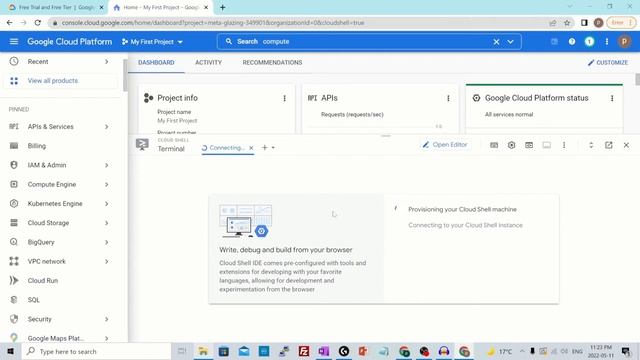The image size is (640, 360).
Task: Open SQL in the sidebar
Action: point(33,300)
